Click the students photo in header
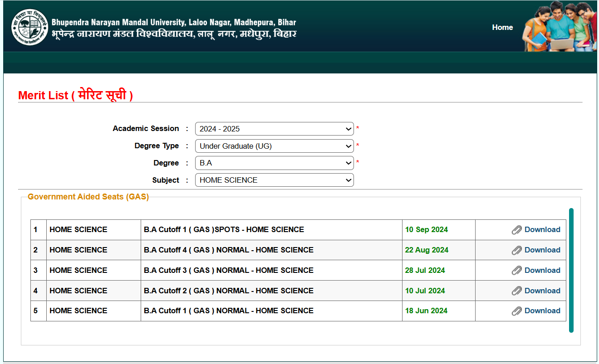Image resolution: width=599 pixels, height=364 pixels. (x=560, y=26)
